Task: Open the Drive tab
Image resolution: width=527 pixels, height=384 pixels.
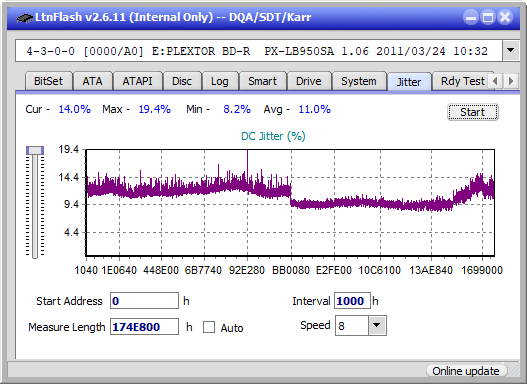Action: (x=309, y=81)
